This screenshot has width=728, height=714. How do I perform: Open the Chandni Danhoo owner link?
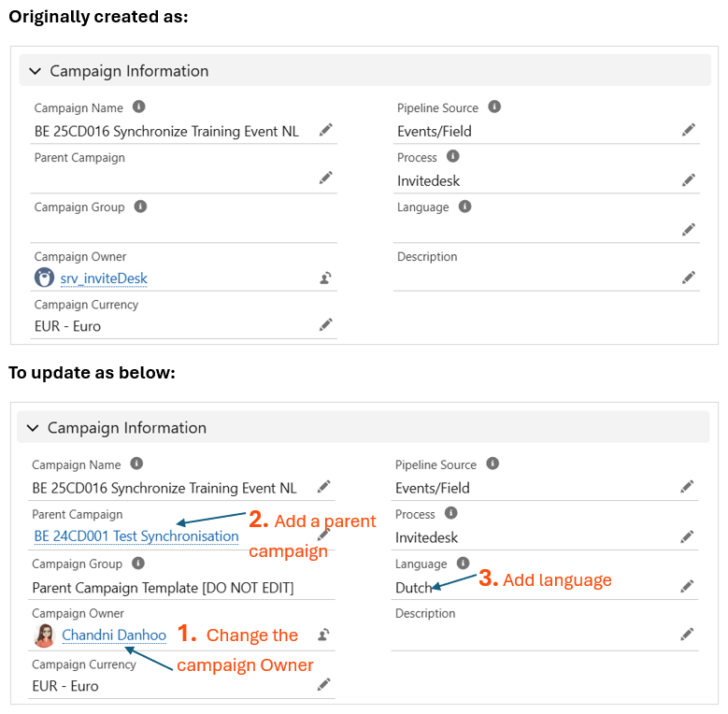click(x=114, y=635)
